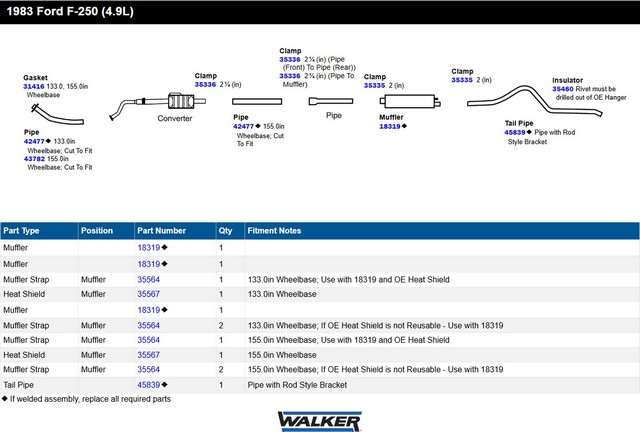Open gasket part number 31416
This screenshot has height=432, width=640.
point(33,87)
